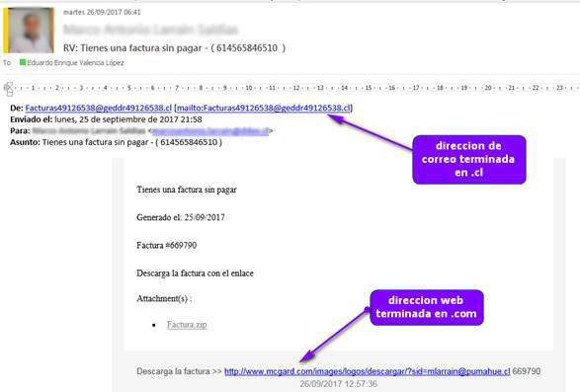The height and width of the screenshot is (392, 580).
Task: Click the ruler mark labeled 1
Action: 33,88
